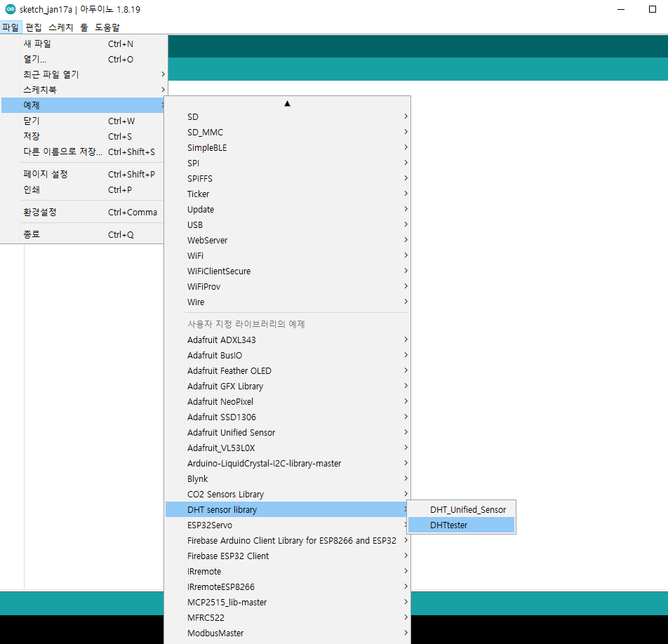The width and height of the screenshot is (668, 644).
Task: Open ModbusMaster examples
Action: 288,633
